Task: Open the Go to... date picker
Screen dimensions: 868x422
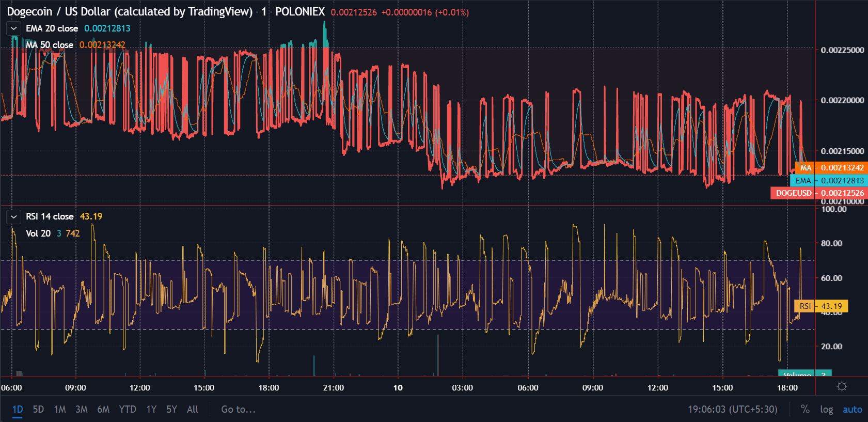Action: tap(238, 409)
